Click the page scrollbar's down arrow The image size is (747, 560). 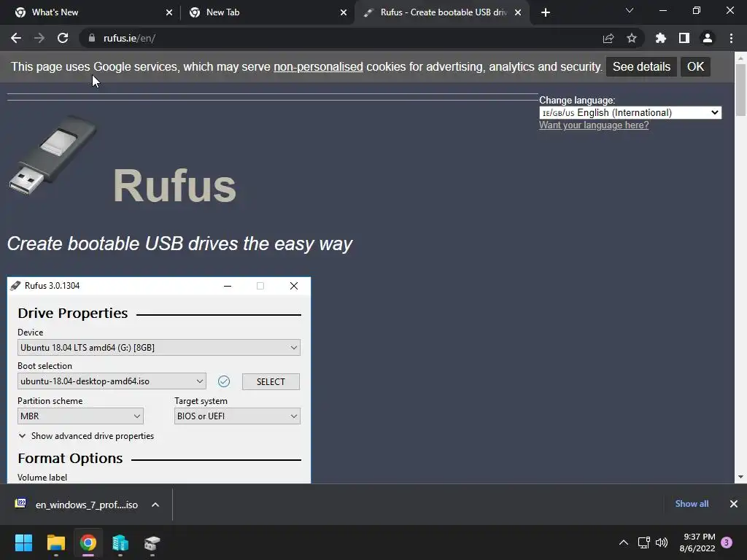point(740,477)
